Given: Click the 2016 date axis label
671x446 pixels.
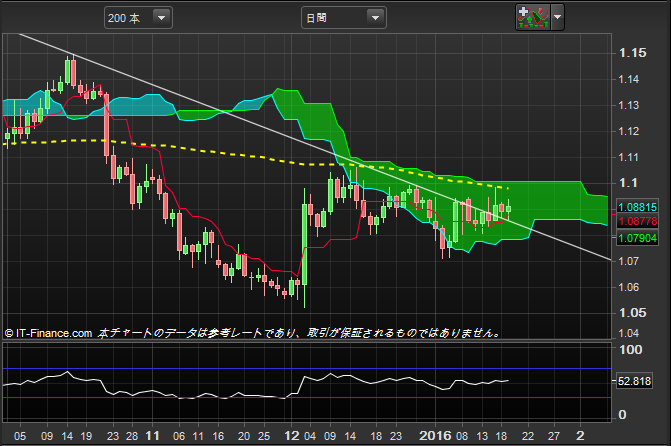Looking at the screenshot, I should click(435, 436).
